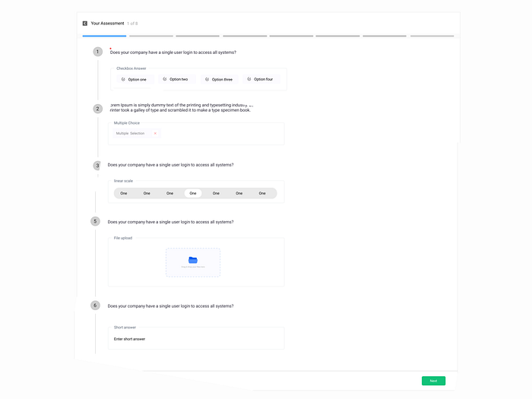Image resolution: width=532 pixels, height=399 pixels.
Task: Click the blue folder upload icon
Action: coord(193,260)
